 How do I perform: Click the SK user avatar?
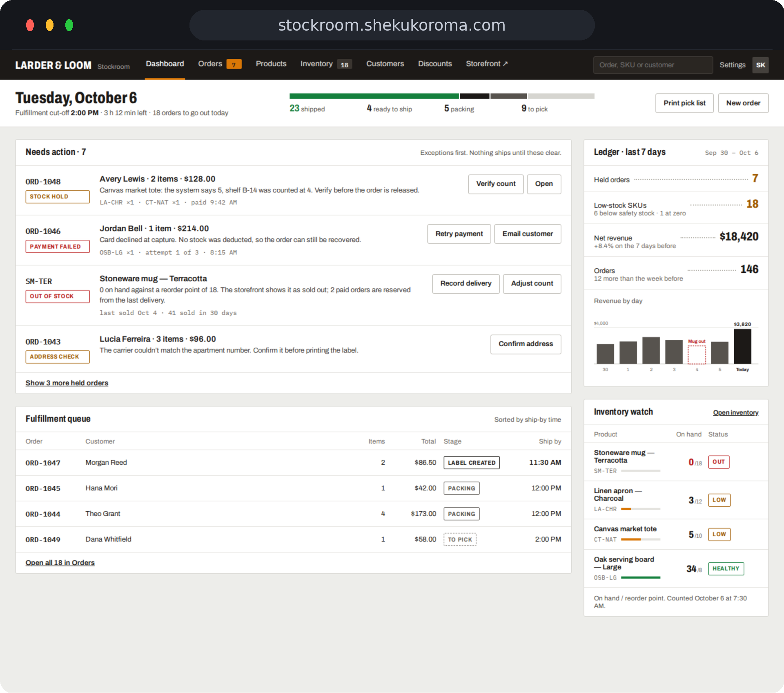point(760,65)
